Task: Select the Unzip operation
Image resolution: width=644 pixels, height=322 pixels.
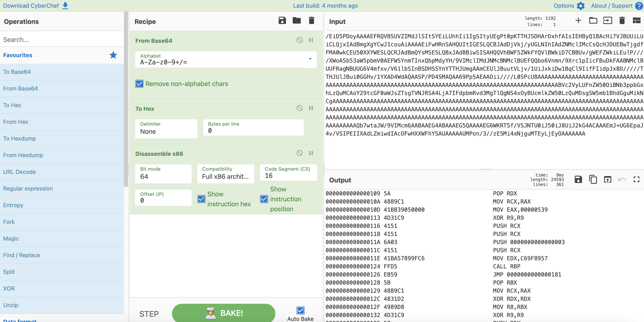Action: [x=62, y=305]
